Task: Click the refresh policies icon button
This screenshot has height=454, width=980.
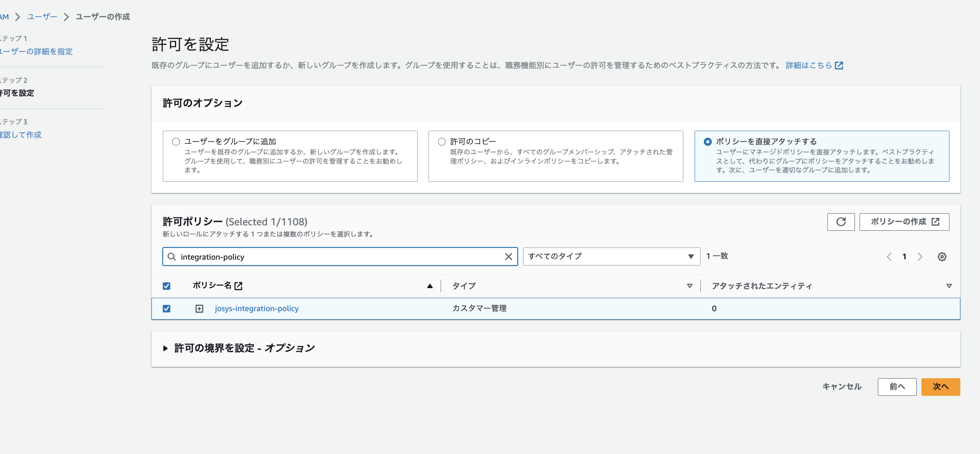Action: (x=841, y=222)
